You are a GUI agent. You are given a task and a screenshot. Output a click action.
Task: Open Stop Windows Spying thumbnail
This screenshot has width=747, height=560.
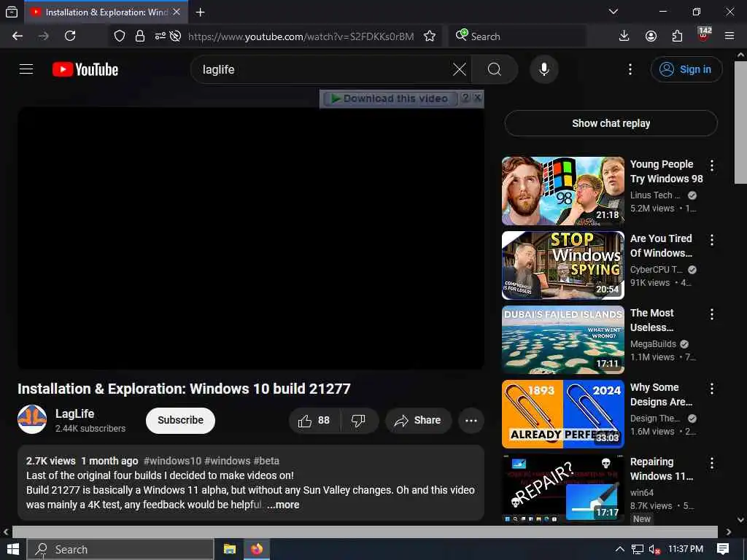562,265
